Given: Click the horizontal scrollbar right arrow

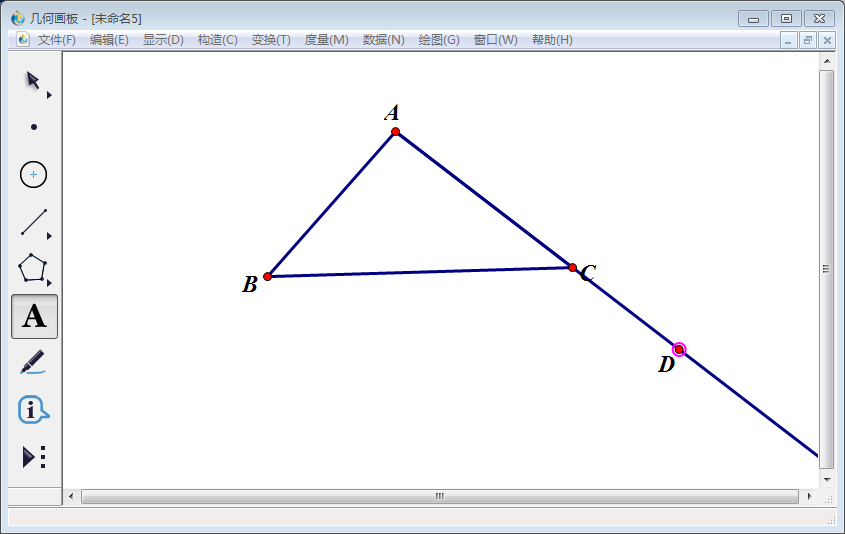Looking at the screenshot, I should point(809,496).
